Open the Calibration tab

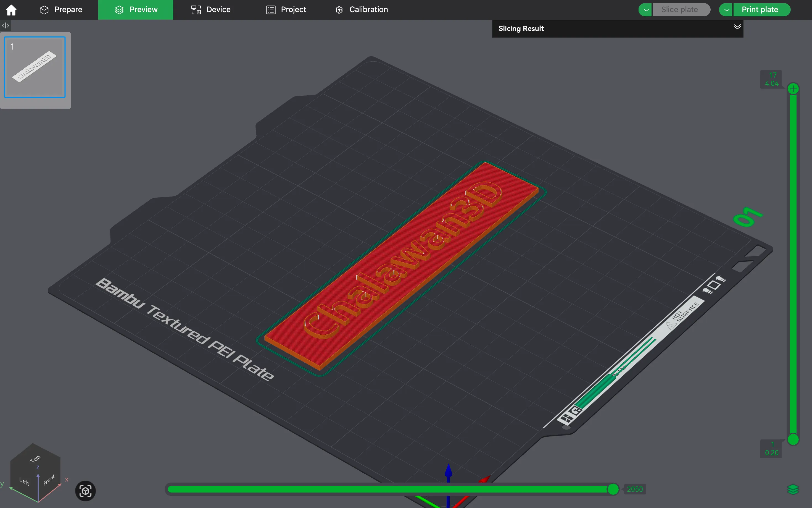tap(362, 10)
